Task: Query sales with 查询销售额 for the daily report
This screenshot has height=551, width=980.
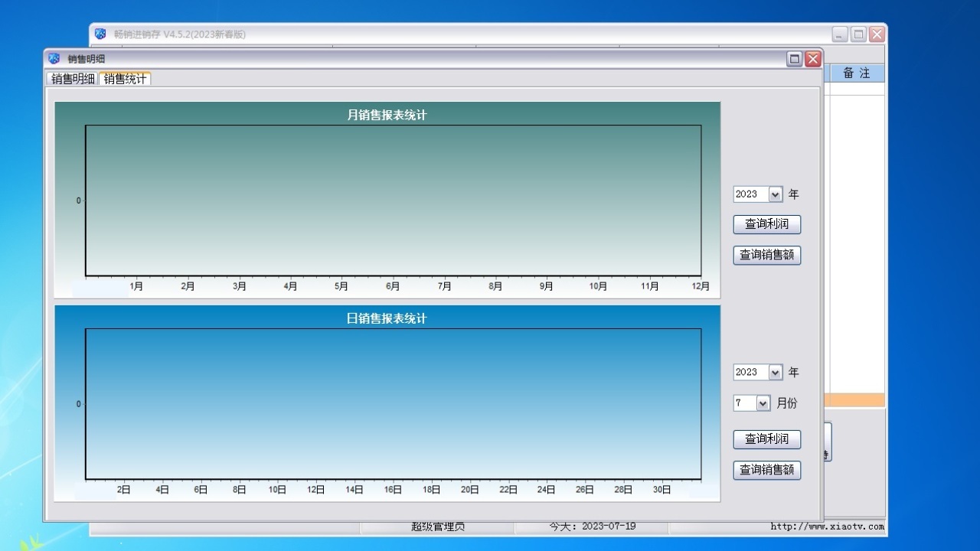Action: click(766, 470)
